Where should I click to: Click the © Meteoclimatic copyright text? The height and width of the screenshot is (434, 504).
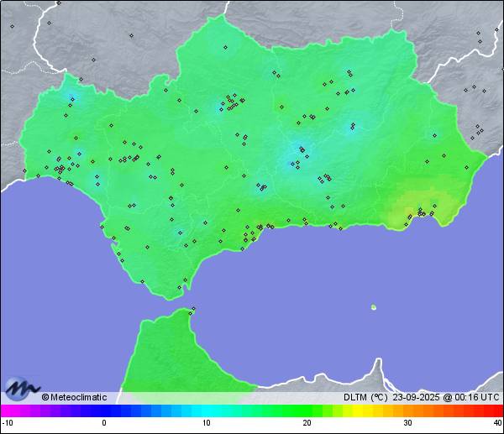point(74,397)
